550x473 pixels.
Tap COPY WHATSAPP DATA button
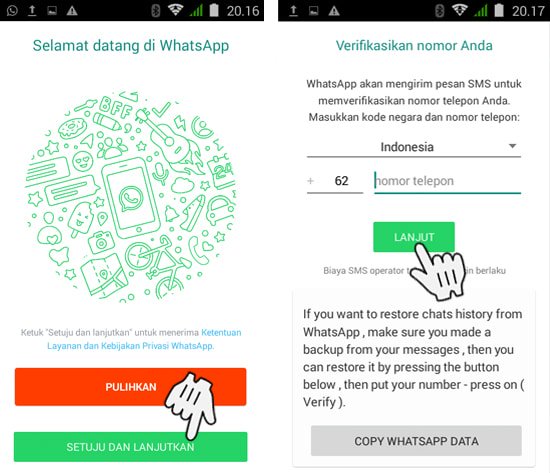tap(416, 441)
